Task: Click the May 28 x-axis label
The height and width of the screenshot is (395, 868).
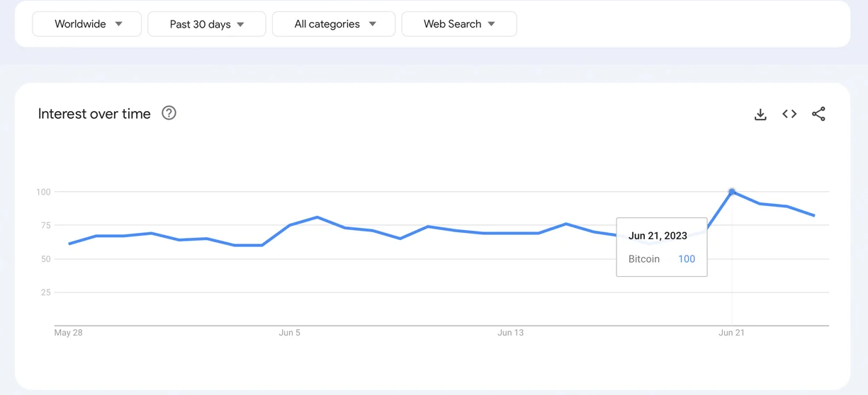Action: (68, 333)
